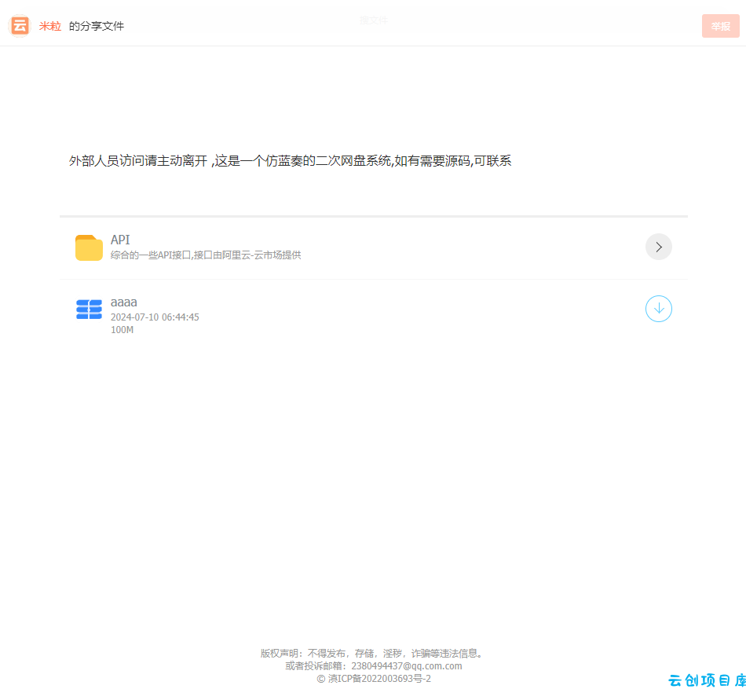Open the aaaa file name
Screen dimensions: 746x700
tap(124, 302)
